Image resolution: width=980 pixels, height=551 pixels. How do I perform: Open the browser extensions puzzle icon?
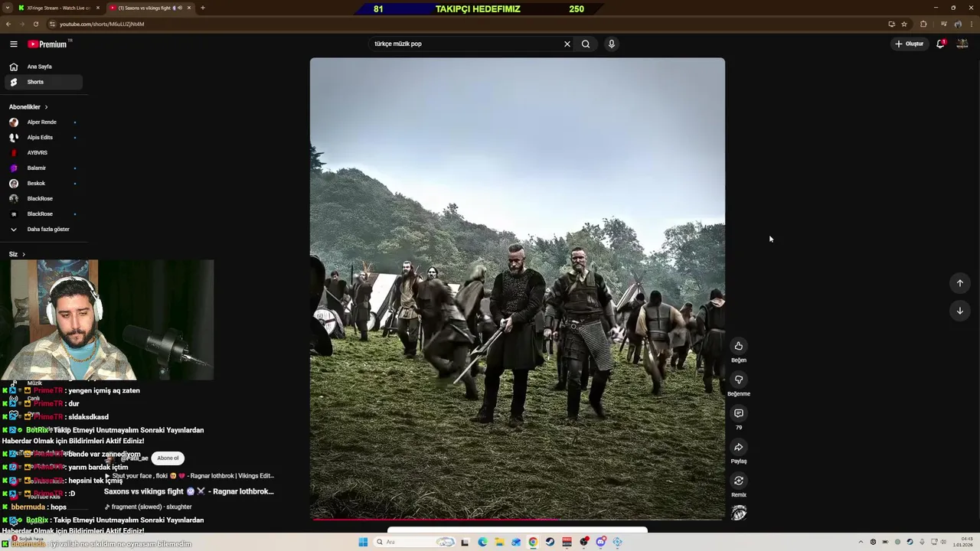(x=923, y=24)
